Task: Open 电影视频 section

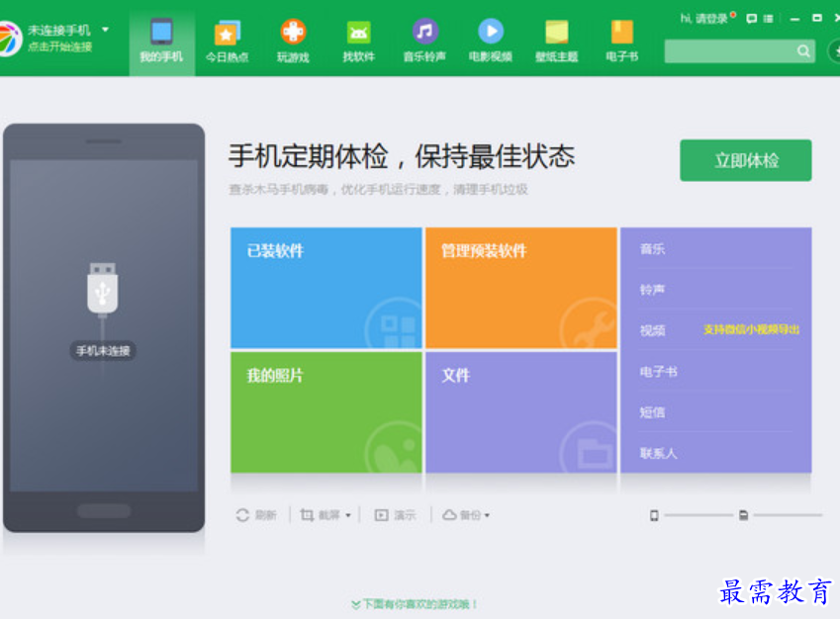Action: [x=490, y=42]
